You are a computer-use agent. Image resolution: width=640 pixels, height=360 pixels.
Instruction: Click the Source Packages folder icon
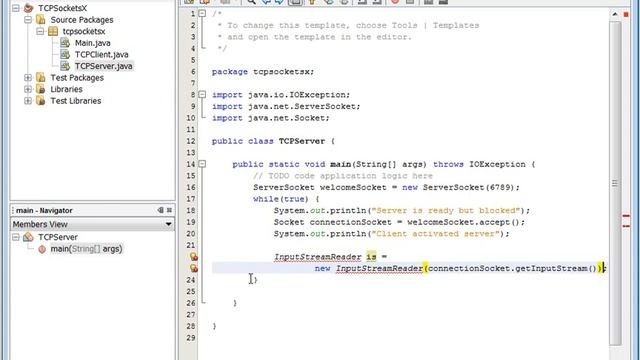[40, 19]
